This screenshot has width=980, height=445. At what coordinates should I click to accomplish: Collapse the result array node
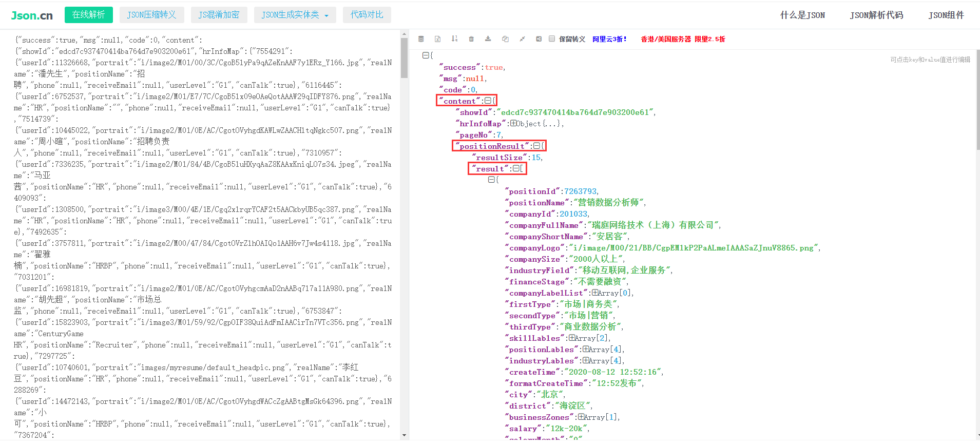tap(516, 168)
